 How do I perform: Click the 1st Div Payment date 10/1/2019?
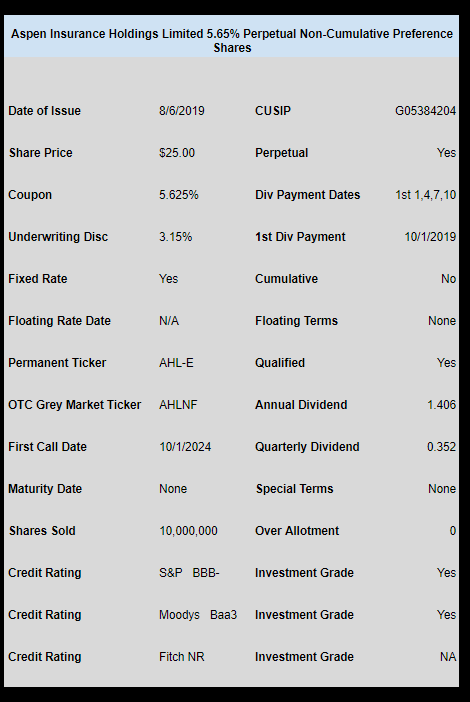coord(430,237)
